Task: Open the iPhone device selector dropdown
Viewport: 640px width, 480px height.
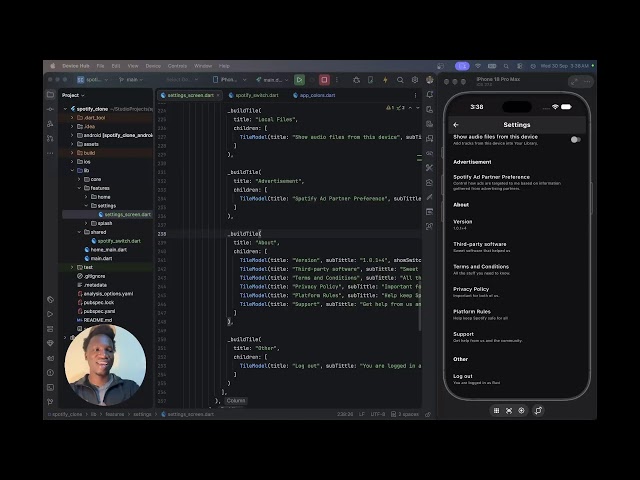Action: point(230,80)
